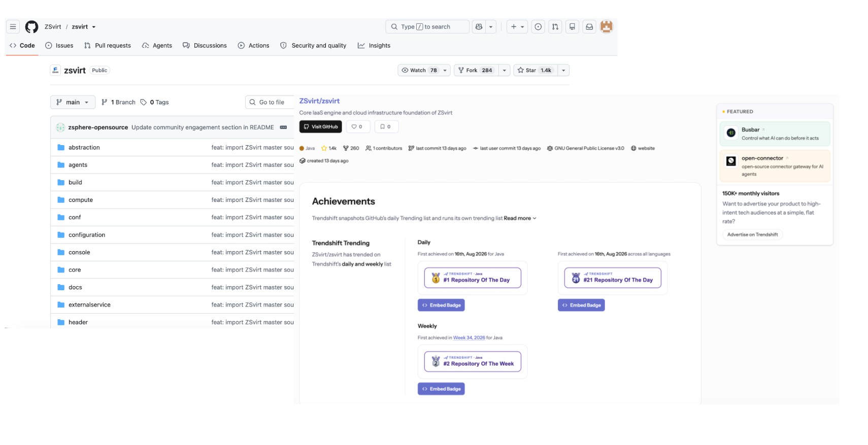Click Embed Badge under #21 Repository Of The Day
Image resolution: width=868 pixels, height=445 pixels.
click(x=581, y=305)
